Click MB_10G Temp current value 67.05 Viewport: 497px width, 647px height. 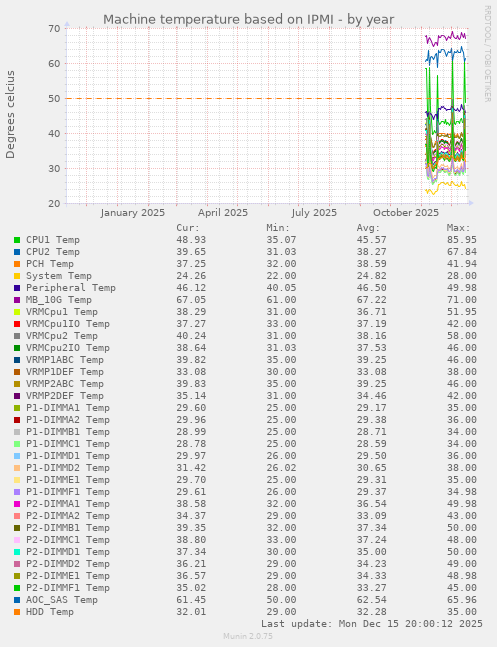[191, 300]
